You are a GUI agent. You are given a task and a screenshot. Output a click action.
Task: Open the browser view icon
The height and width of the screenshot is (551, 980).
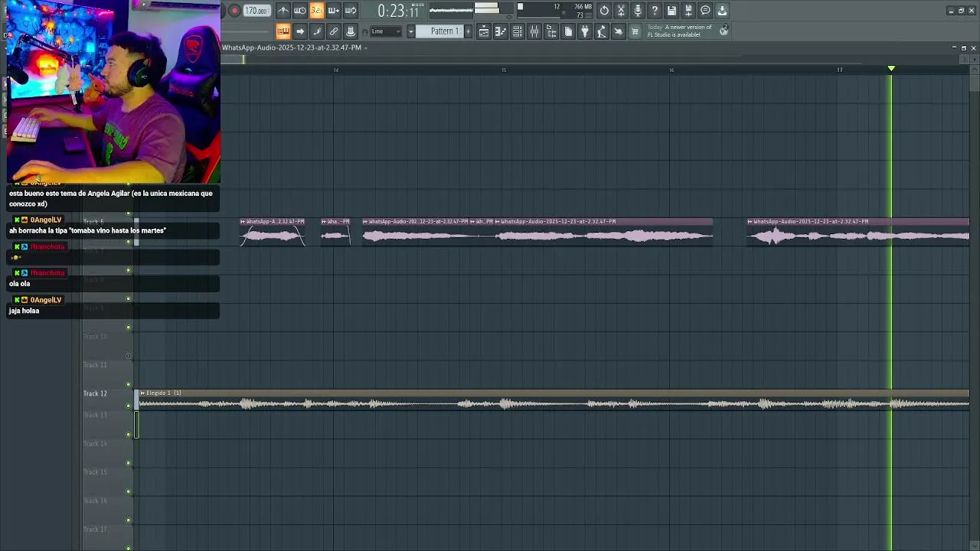(x=551, y=31)
